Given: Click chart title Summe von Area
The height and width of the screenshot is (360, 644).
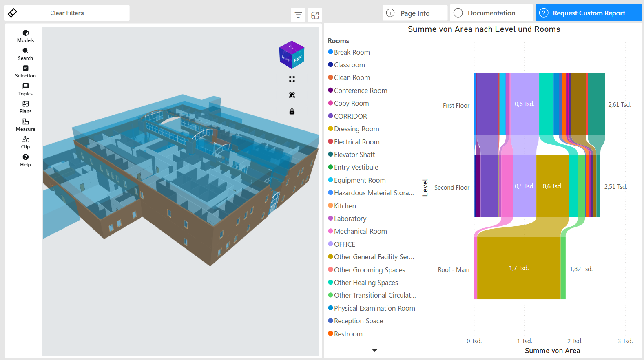Looking at the screenshot, I should click(484, 29).
